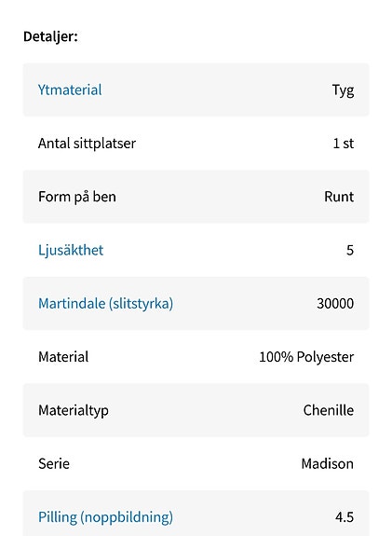Image resolution: width=392 pixels, height=536 pixels.
Task: Click the Detaljer heading
Action: (50, 36)
